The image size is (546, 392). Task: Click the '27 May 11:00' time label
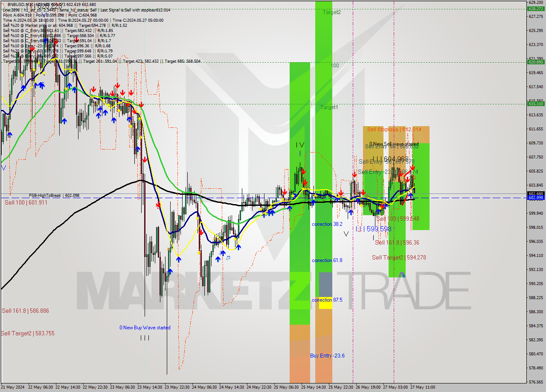(x=423, y=387)
